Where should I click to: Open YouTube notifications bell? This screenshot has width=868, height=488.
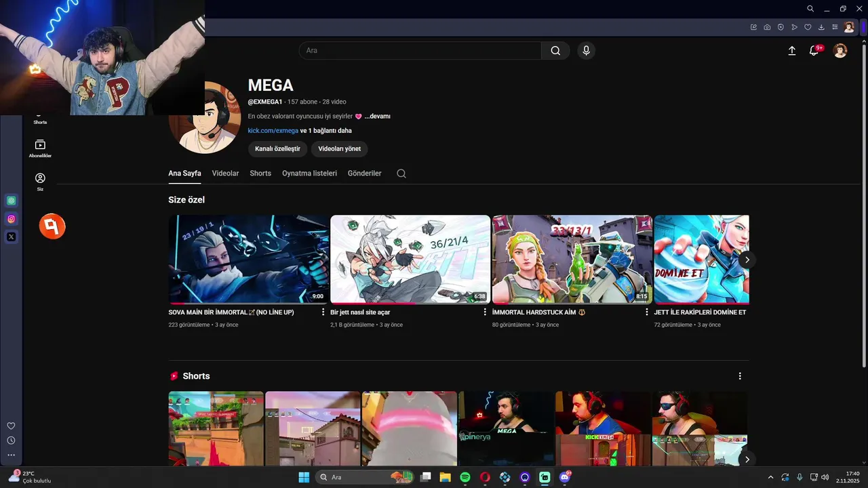click(x=814, y=50)
